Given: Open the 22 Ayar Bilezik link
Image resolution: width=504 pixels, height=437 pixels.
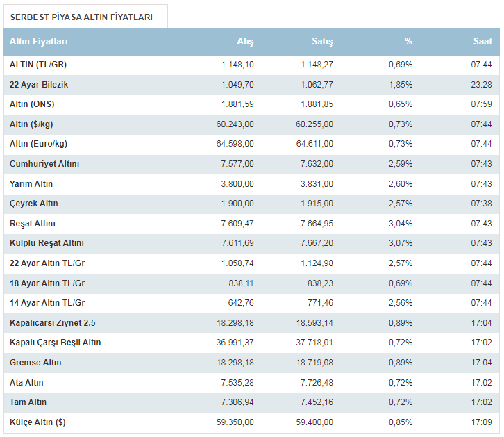Looking at the screenshot, I should [x=39, y=85].
